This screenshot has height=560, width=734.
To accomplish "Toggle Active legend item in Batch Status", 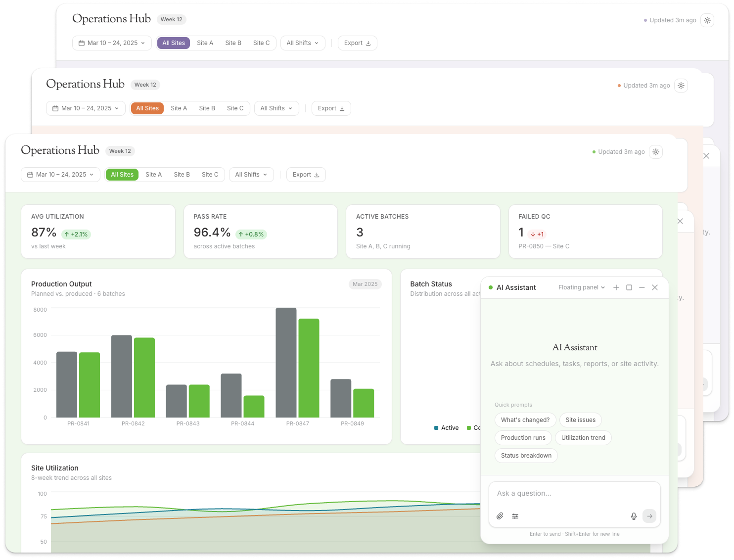I will point(446,428).
